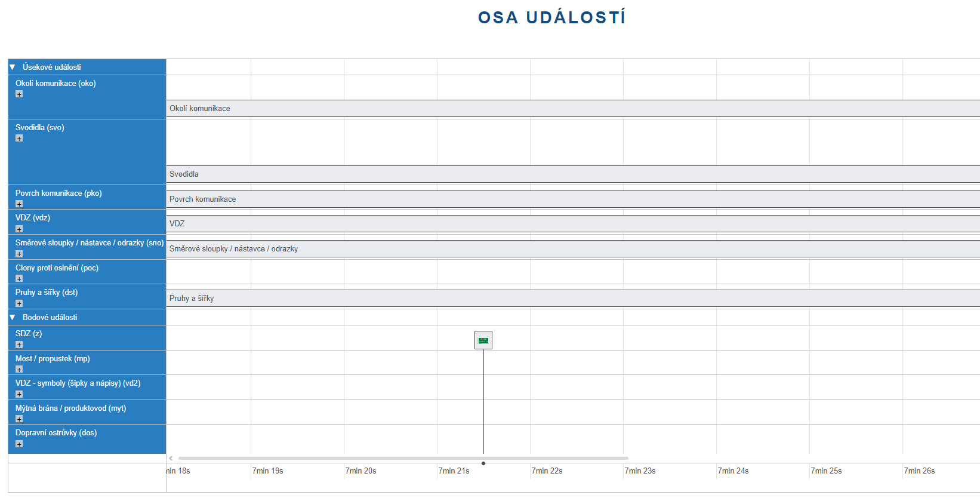The image size is (980, 501).
Task: Expand SDZ (z) plus icon
Action: point(19,345)
